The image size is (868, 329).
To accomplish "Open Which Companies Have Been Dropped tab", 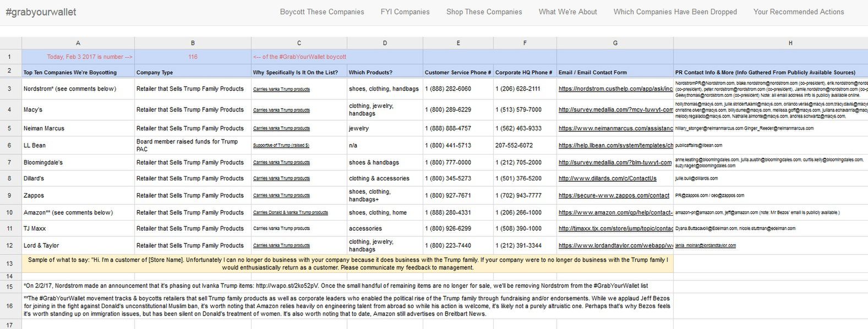I will pyautogui.click(x=675, y=12).
